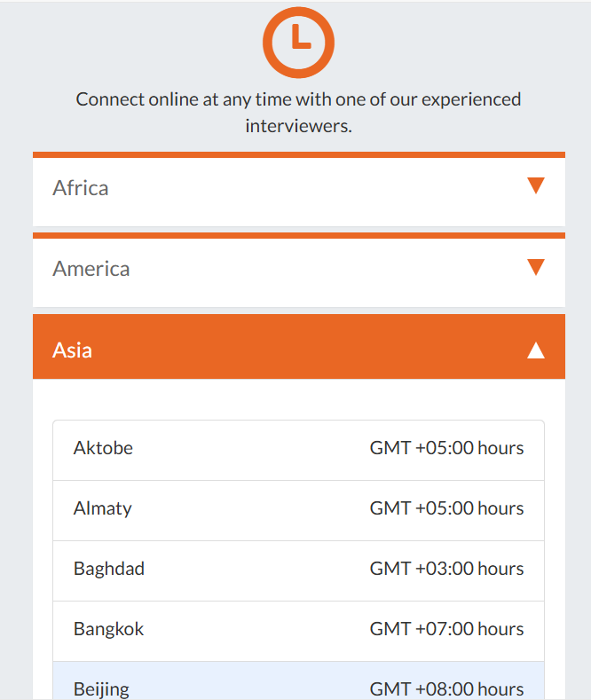Click Almaty's GMT +05:00 hours offset

coord(446,508)
